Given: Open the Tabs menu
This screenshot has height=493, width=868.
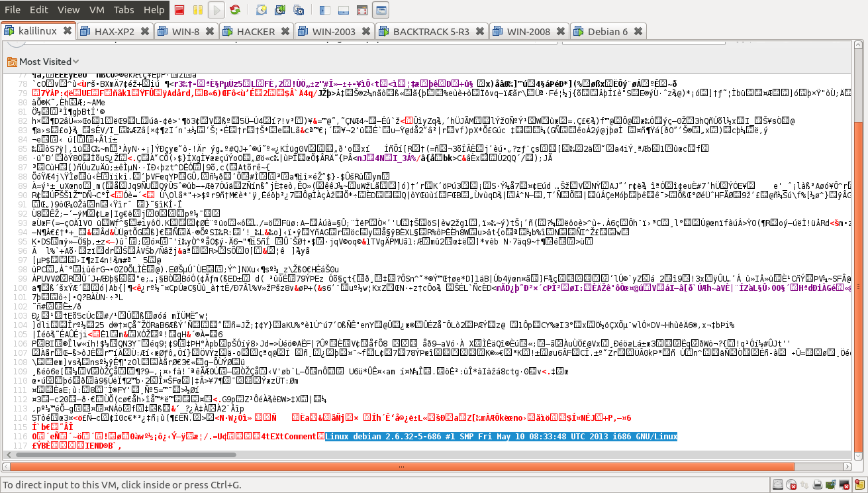Looking at the screenshot, I should (124, 10).
